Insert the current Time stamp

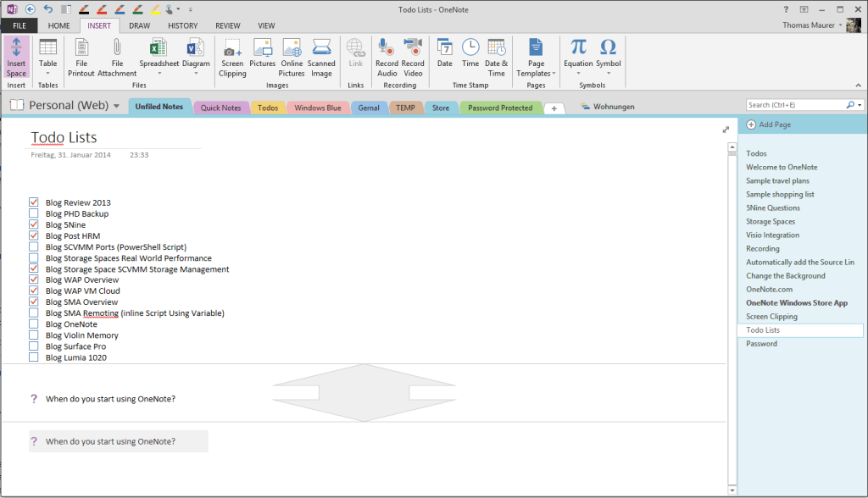pos(470,53)
